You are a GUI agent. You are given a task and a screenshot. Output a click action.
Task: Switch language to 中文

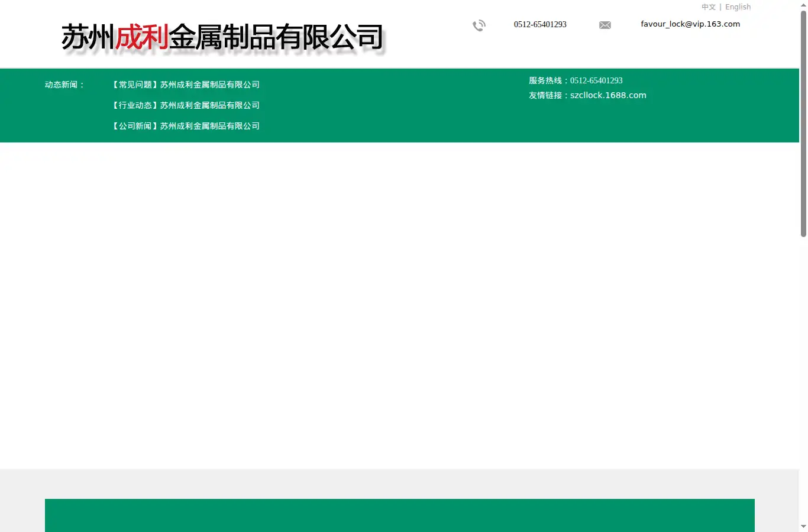[x=709, y=7]
